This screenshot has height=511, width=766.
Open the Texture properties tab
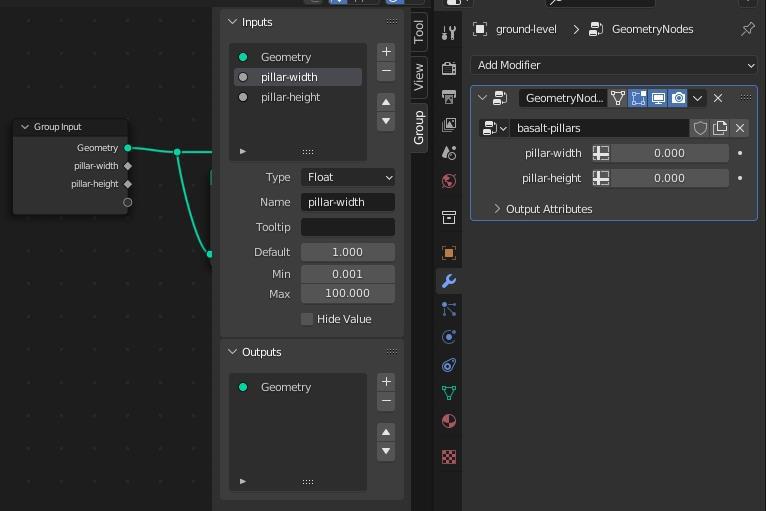pyautogui.click(x=449, y=457)
